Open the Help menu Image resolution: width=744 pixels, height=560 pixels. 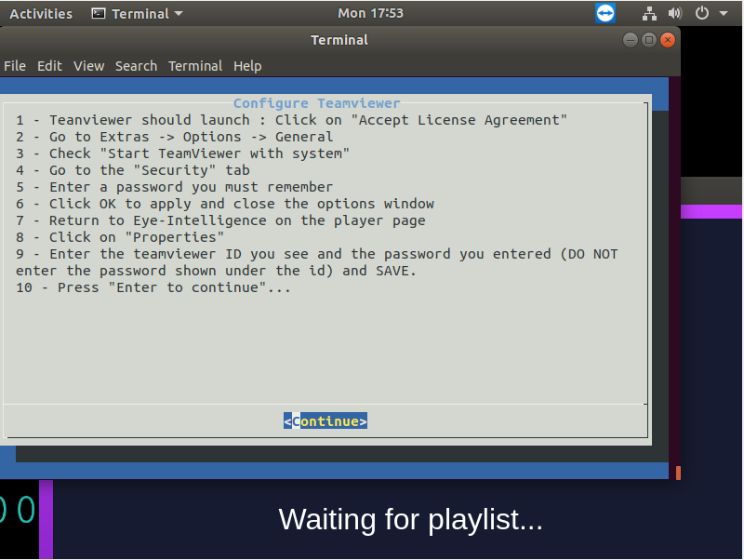pyautogui.click(x=247, y=66)
